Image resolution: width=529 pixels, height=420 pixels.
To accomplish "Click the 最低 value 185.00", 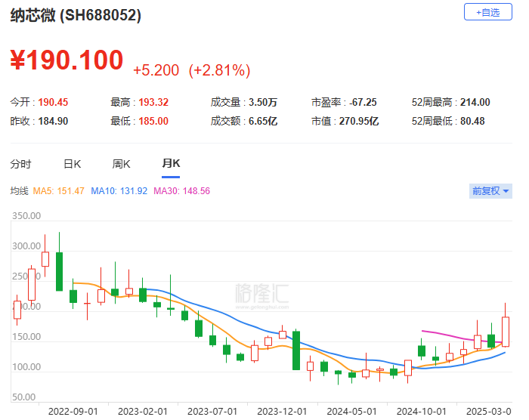I will (x=153, y=121).
